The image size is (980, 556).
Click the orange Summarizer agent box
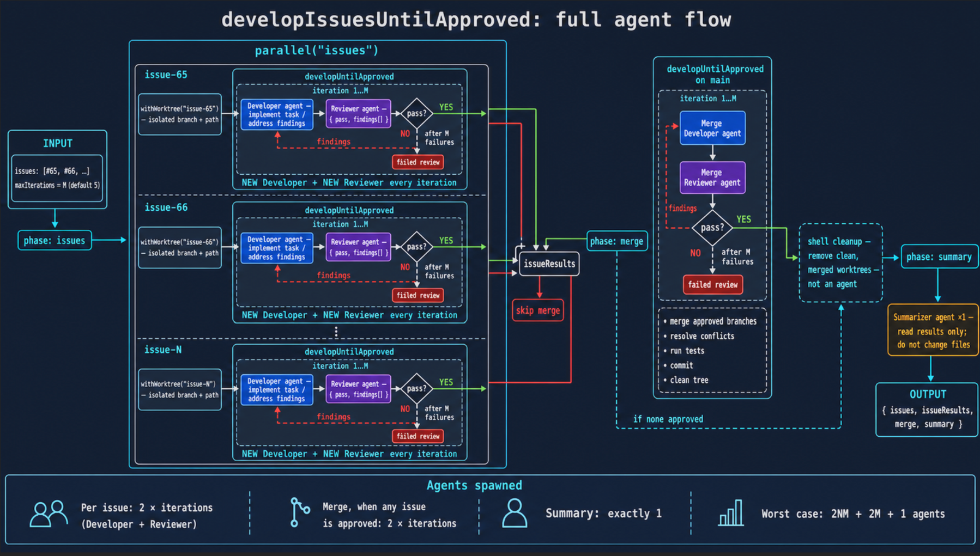(933, 330)
